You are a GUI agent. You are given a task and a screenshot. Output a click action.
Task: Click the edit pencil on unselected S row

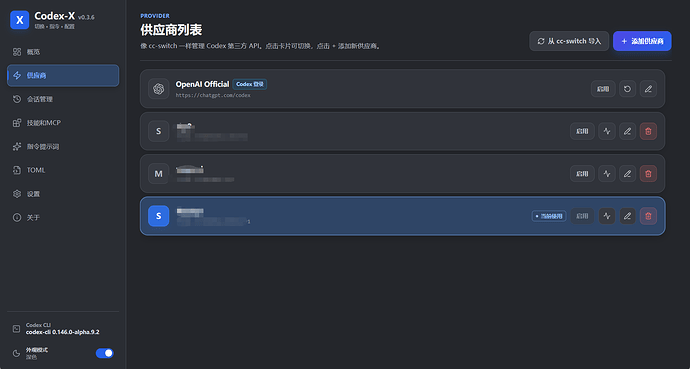(x=628, y=131)
